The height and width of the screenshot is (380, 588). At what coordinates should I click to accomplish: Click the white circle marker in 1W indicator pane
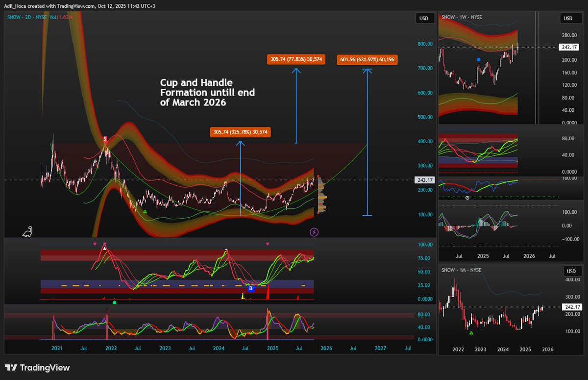467,198
